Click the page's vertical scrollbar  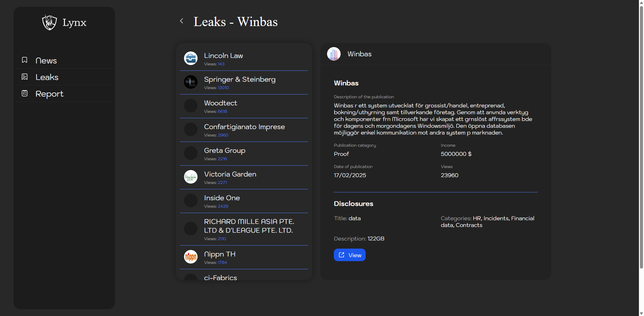tap(641, 135)
